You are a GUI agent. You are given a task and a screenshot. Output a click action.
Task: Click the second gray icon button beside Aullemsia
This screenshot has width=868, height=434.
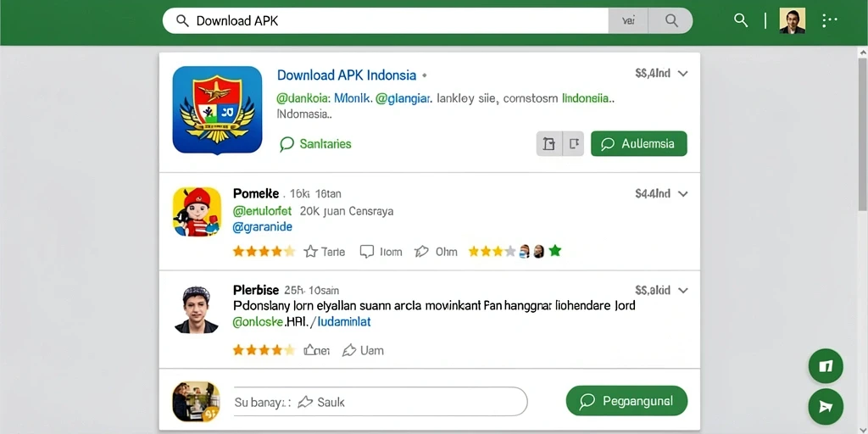point(574,144)
